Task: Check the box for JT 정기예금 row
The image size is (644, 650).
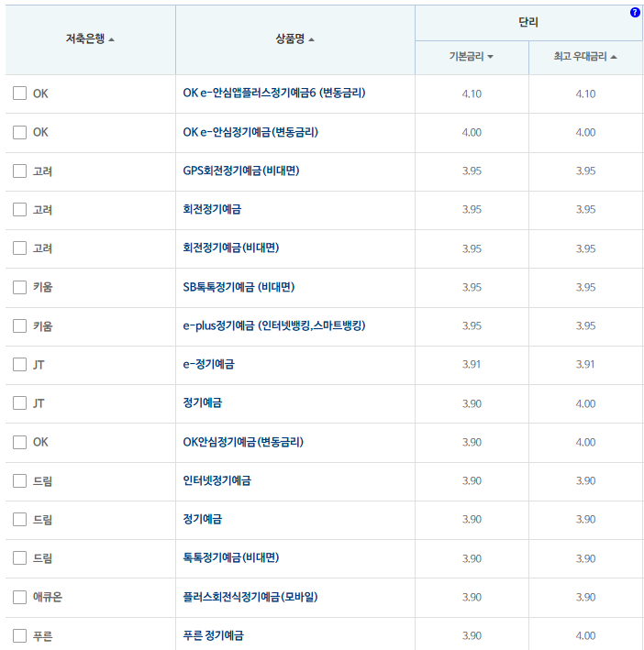Action: point(19,403)
